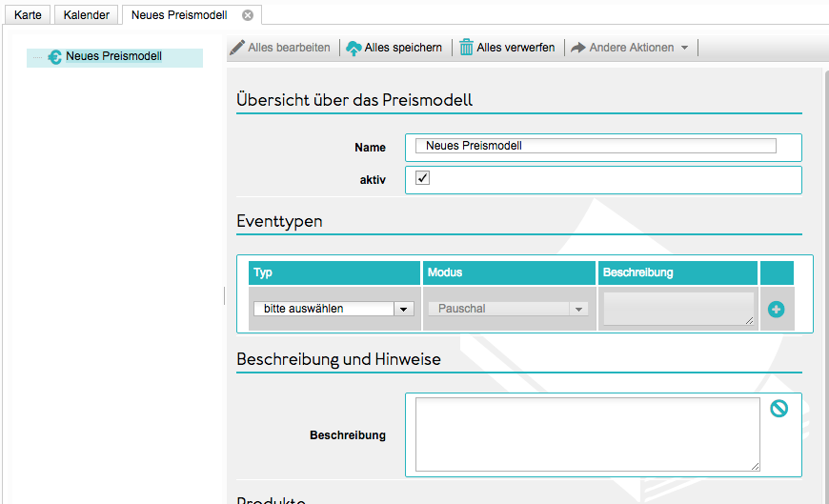829x504 pixels.
Task: Save everything via Alles speichern cloud icon
Action: point(354,48)
